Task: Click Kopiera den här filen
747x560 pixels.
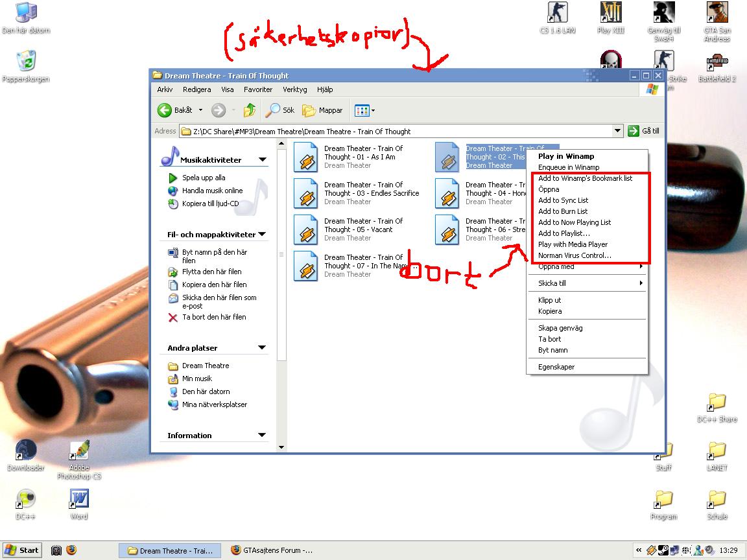Action: tap(214, 285)
